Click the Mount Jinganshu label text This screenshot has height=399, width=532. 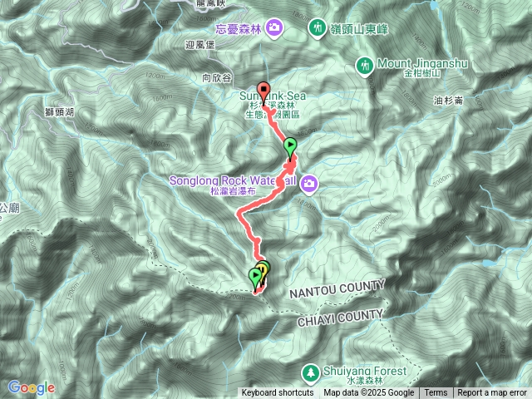coord(422,63)
